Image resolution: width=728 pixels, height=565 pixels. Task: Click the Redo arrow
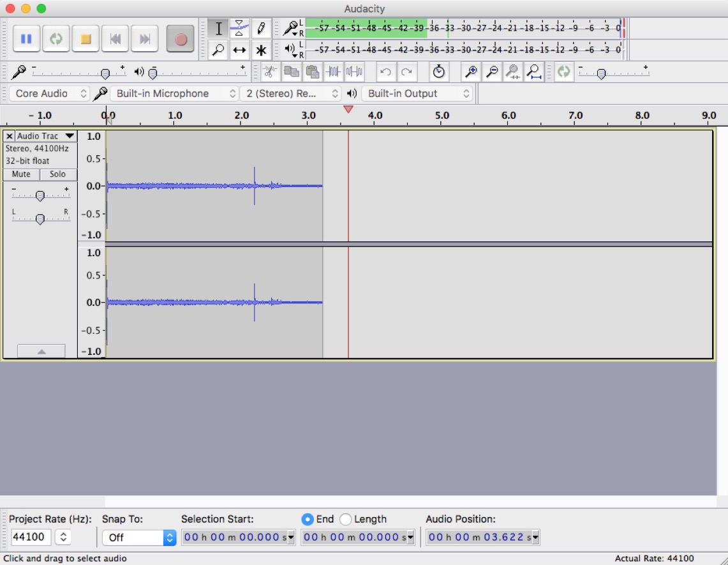coord(406,72)
